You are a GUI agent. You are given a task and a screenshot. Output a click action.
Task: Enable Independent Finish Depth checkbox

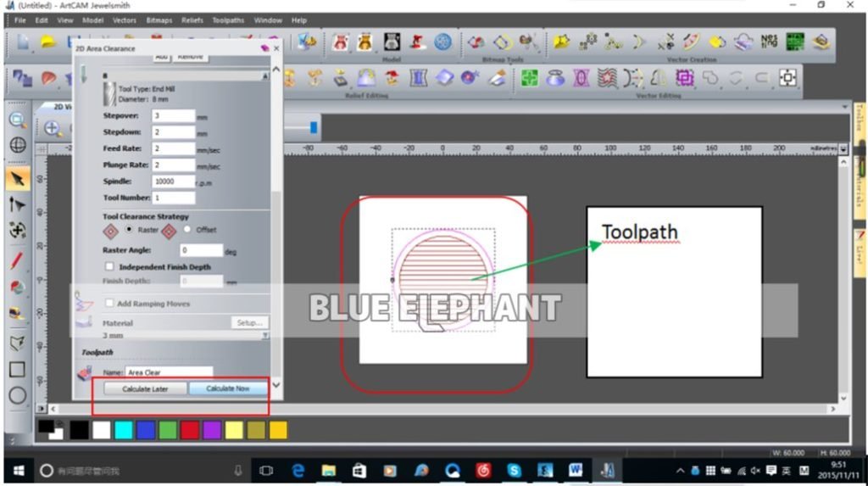tap(109, 266)
